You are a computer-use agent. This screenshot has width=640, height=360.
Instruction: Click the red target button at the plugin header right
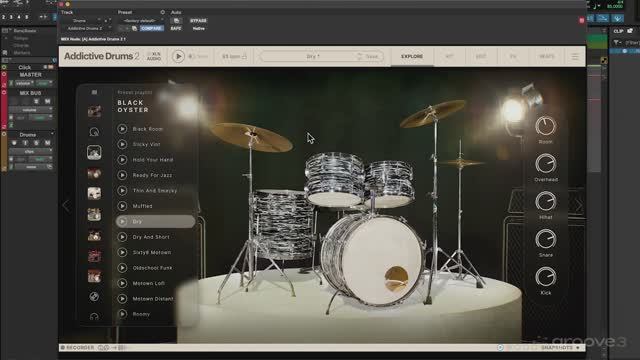point(582,20)
